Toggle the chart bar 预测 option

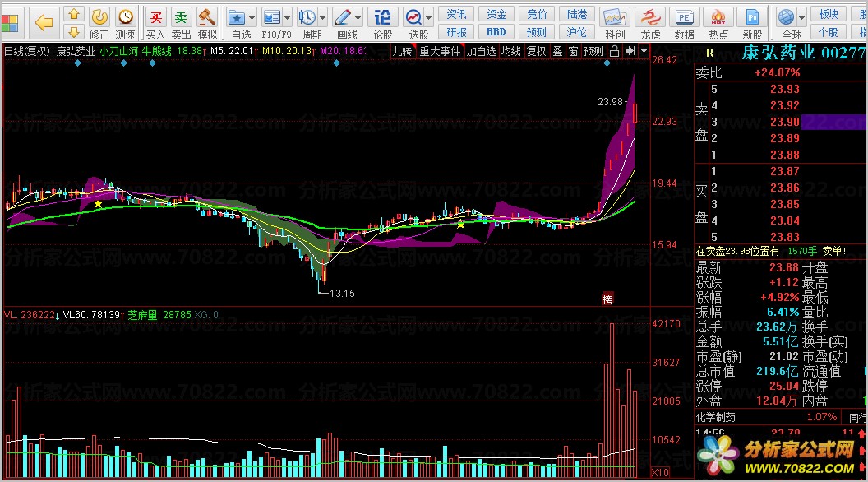click(593, 51)
